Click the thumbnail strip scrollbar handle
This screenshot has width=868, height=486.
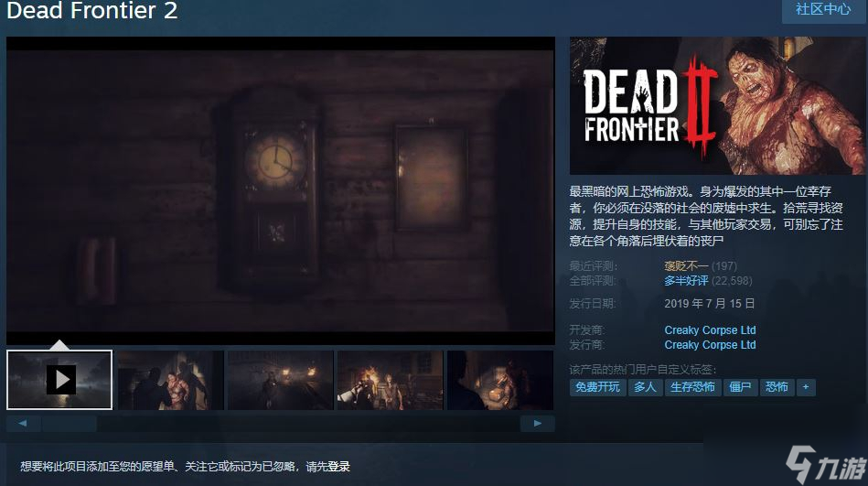point(70,424)
